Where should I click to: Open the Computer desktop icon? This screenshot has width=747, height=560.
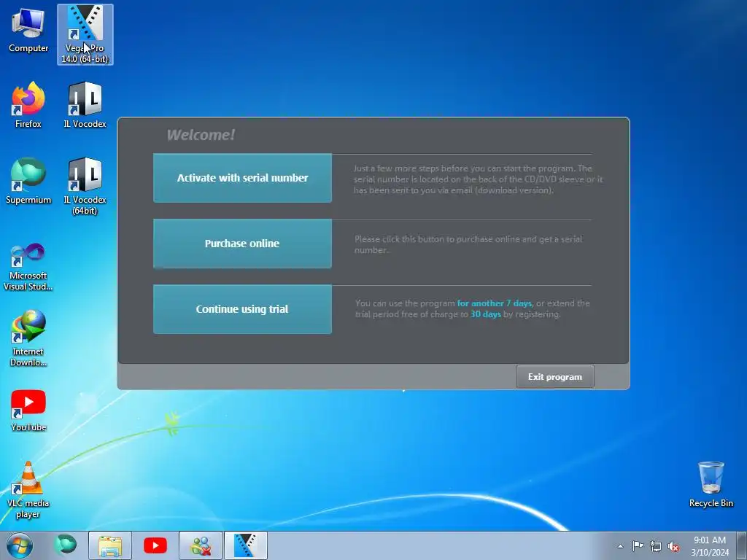tap(28, 31)
